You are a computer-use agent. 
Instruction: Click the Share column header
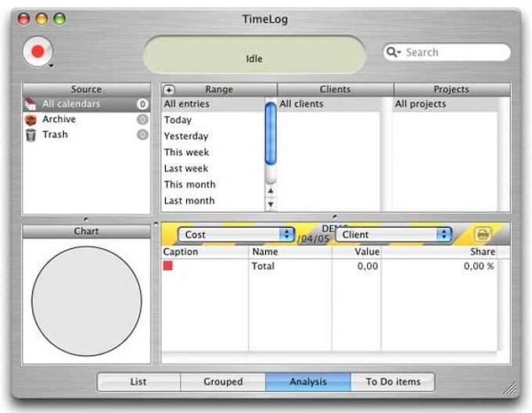(x=440, y=252)
